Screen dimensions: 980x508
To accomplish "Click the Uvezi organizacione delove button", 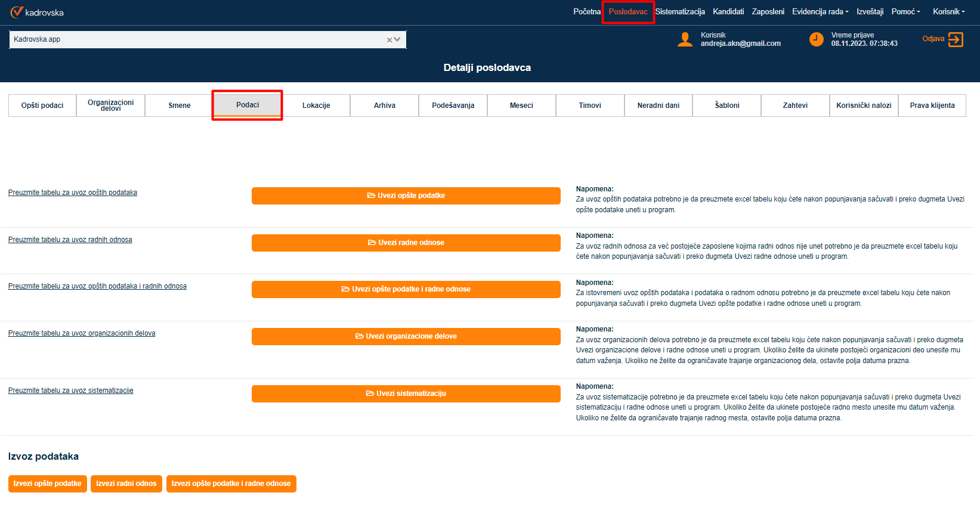I will tap(406, 336).
